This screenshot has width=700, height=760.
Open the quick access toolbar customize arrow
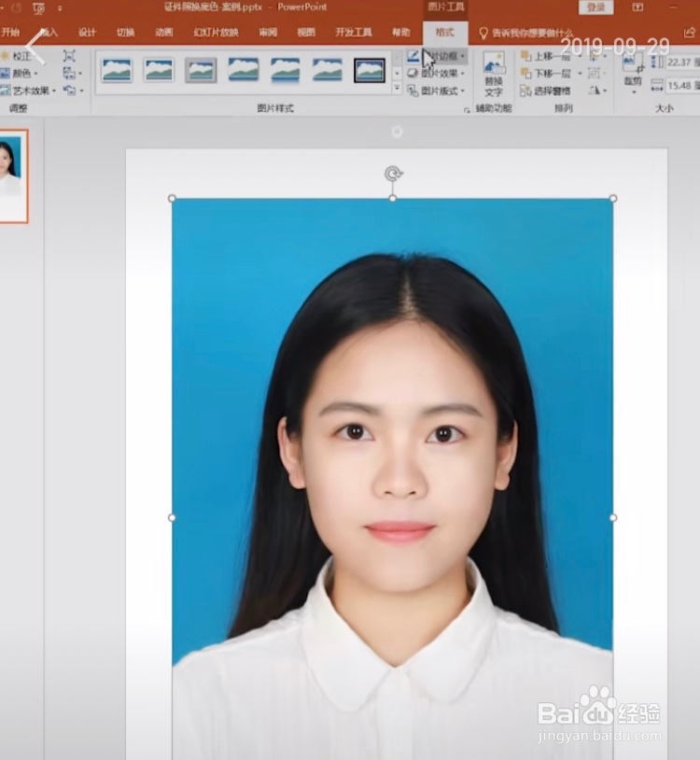pos(60,8)
